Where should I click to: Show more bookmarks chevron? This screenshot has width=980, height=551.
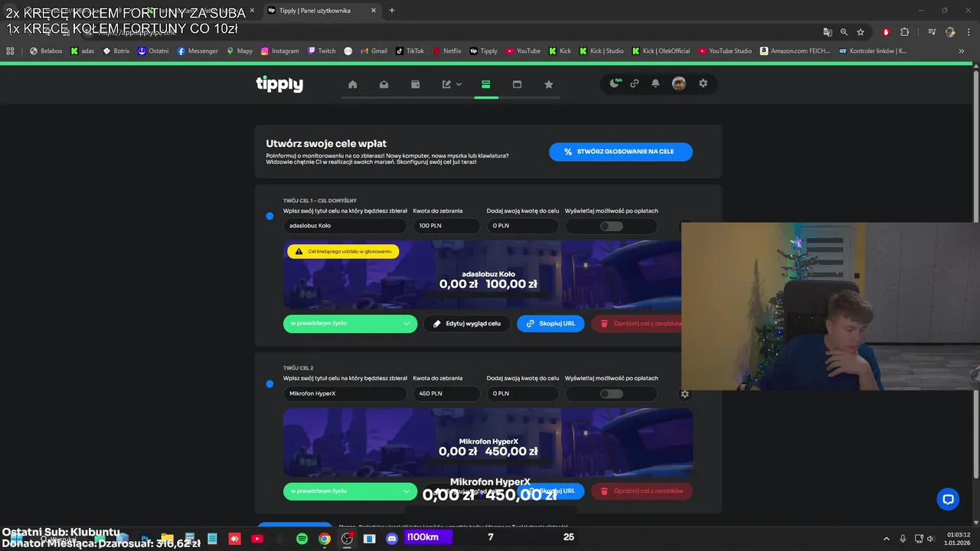pos(962,51)
